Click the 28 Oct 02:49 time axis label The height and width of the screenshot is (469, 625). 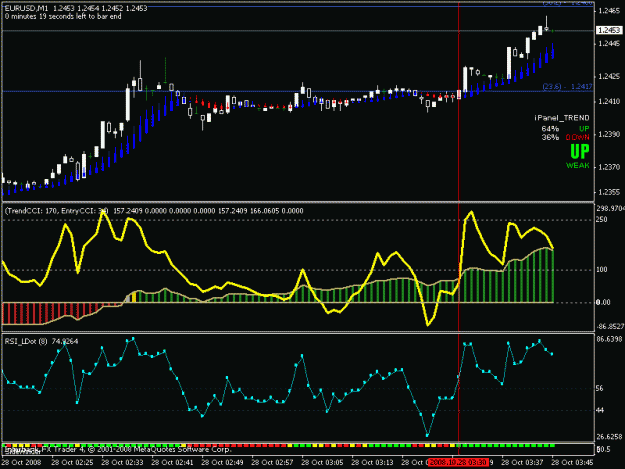click(222, 463)
